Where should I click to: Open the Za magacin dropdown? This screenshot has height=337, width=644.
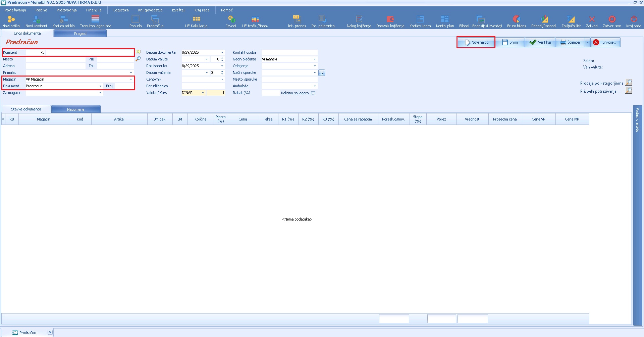click(x=100, y=93)
